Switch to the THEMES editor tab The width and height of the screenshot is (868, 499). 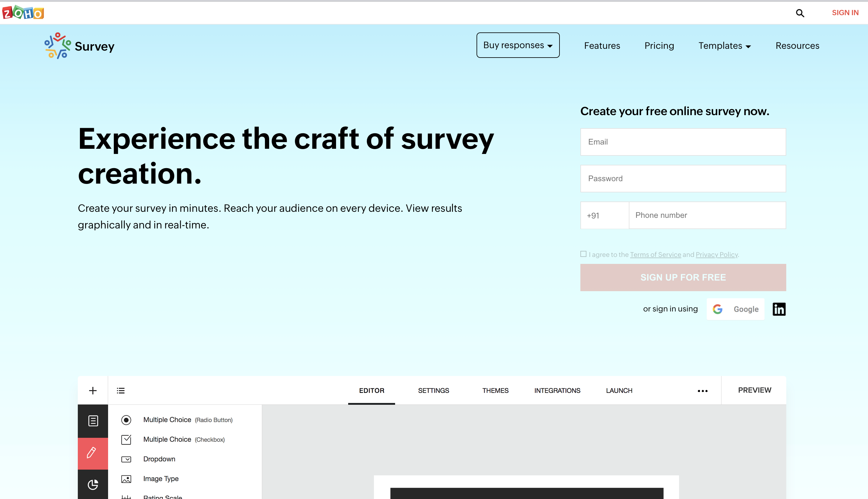pyautogui.click(x=496, y=390)
